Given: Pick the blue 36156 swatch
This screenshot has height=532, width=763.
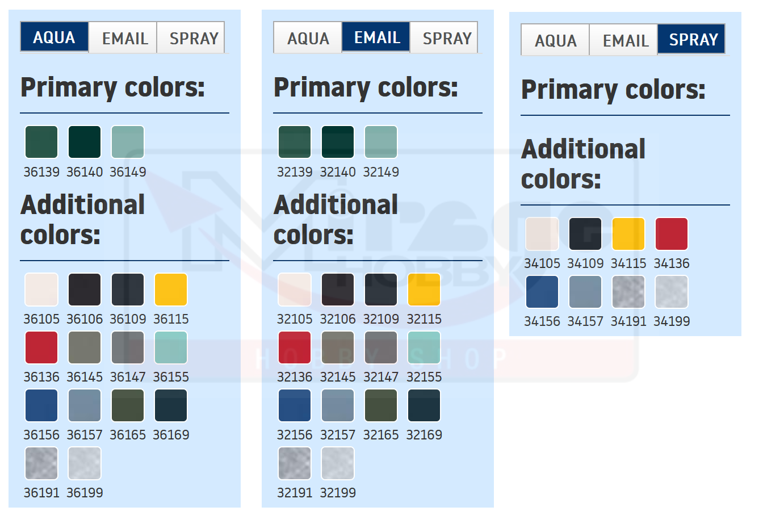Looking at the screenshot, I should tap(41, 405).
